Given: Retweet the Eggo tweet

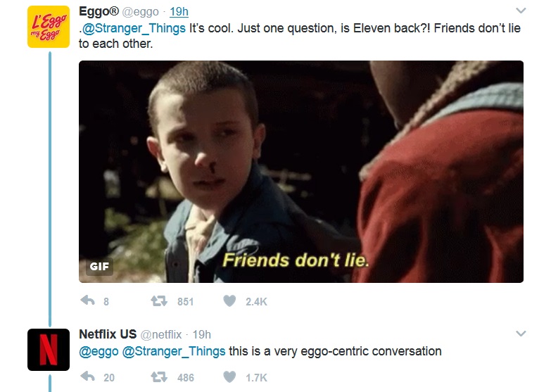Looking at the screenshot, I should [x=159, y=301].
